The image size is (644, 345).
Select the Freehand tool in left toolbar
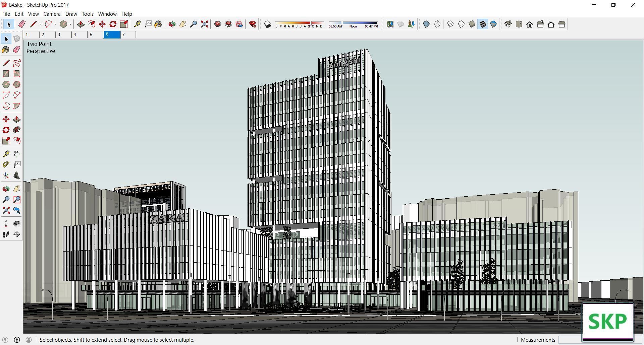click(x=17, y=63)
